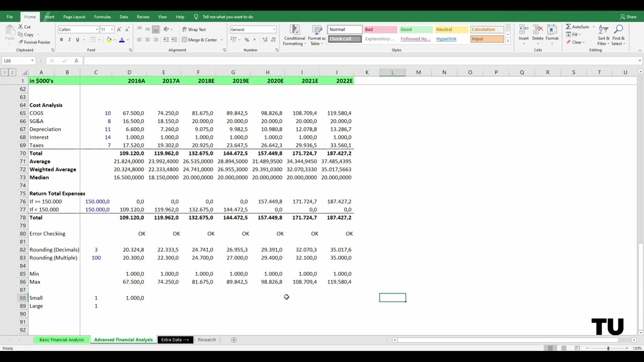Apply the Check Cell style
This screenshot has height=362, width=644.
tap(344, 39)
